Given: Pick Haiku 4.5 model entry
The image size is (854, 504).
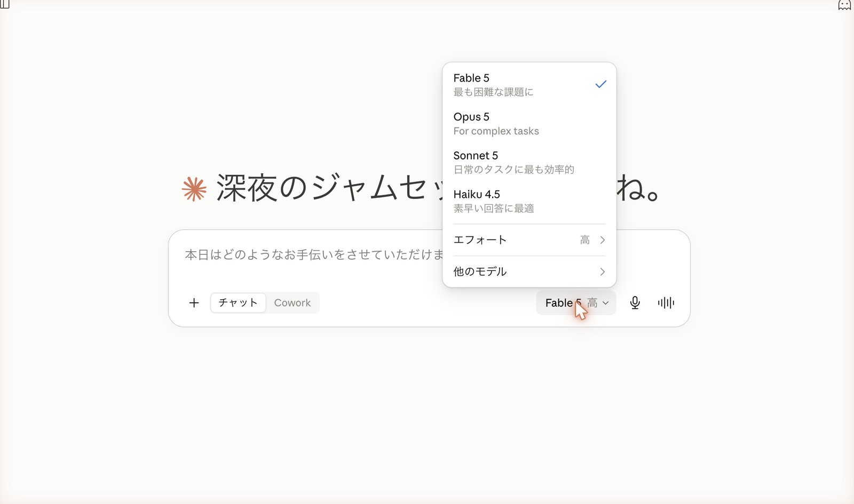Looking at the screenshot, I should click(529, 201).
